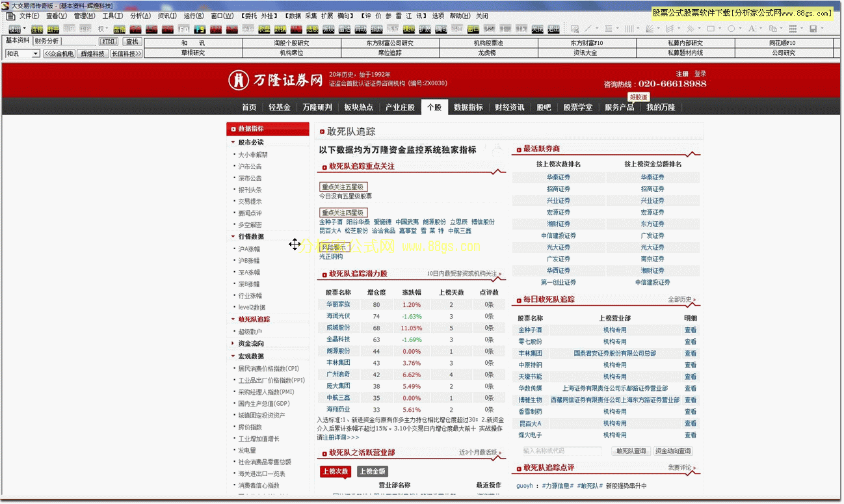
Task: Expand the 宏观数据 sidebar section
Action: click(x=250, y=356)
